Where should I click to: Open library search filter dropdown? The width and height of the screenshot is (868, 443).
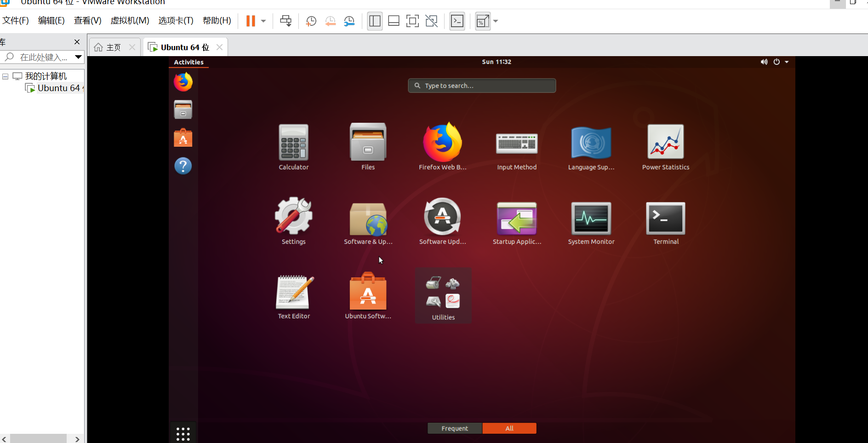coord(78,57)
